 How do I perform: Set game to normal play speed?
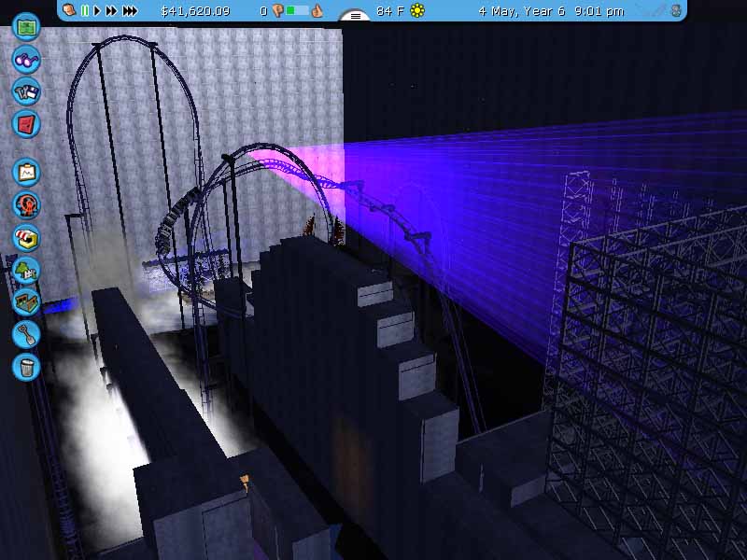pyautogui.click(x=97, y=10)
